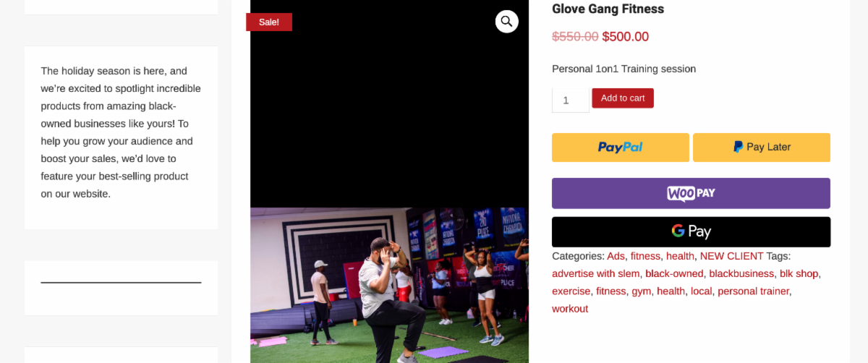Check out using WooPay
This screenshot has width=868, height=363.
[691, 193]
